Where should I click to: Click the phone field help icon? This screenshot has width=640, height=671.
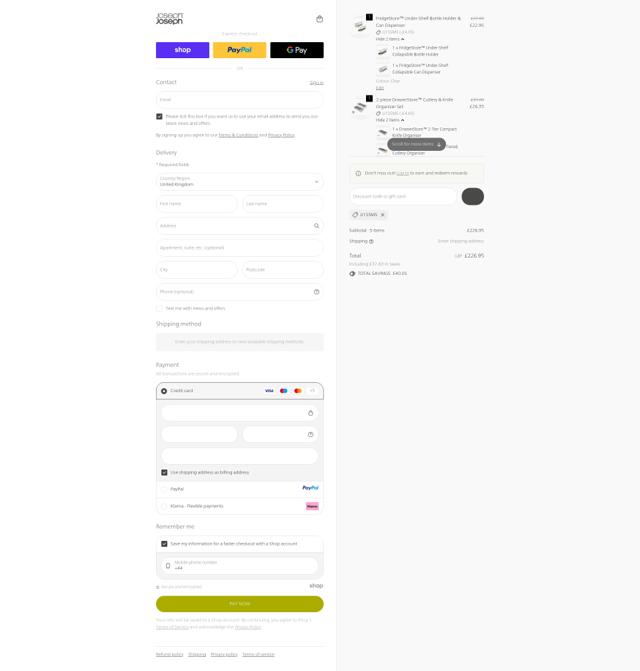[x=317, y=292]
